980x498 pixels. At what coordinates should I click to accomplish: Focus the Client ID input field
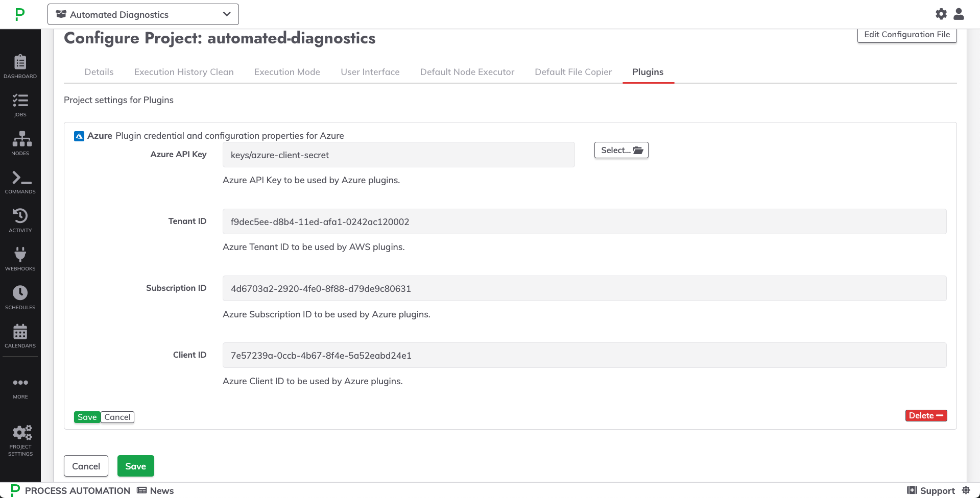click(585, 355)
